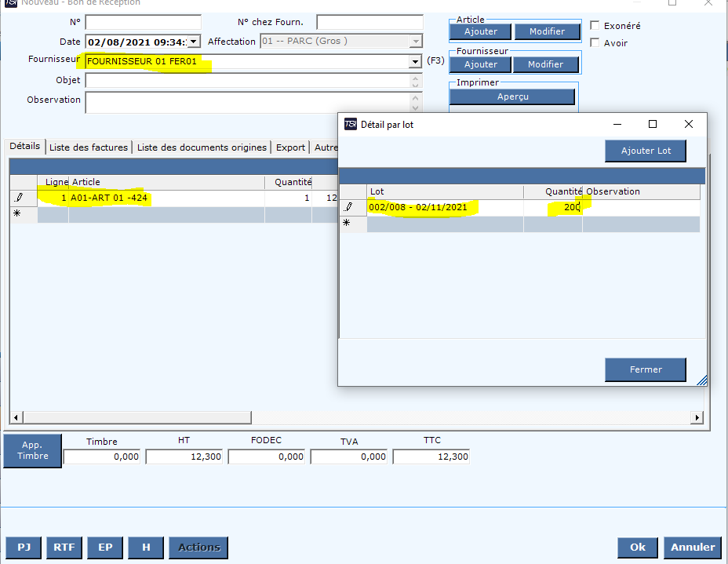Click the TVA amount field
Viewport: 728px width, 564px height.
point(349,457)
